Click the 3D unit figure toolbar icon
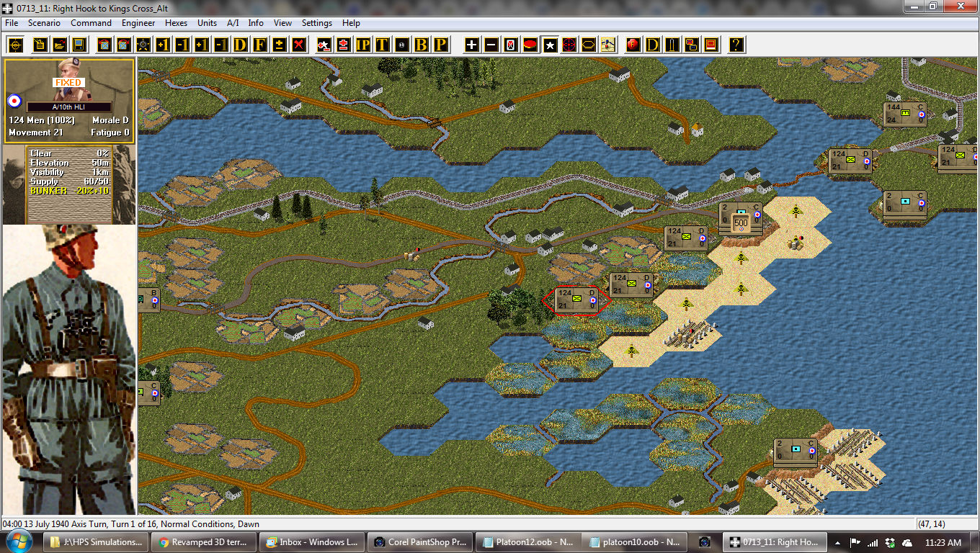 tap(608, 45)
